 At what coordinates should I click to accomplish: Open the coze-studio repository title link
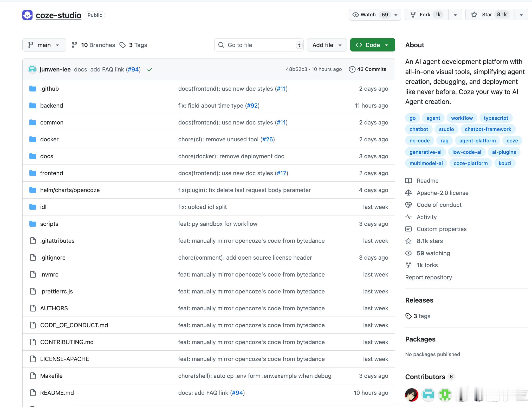click(59, 15)
